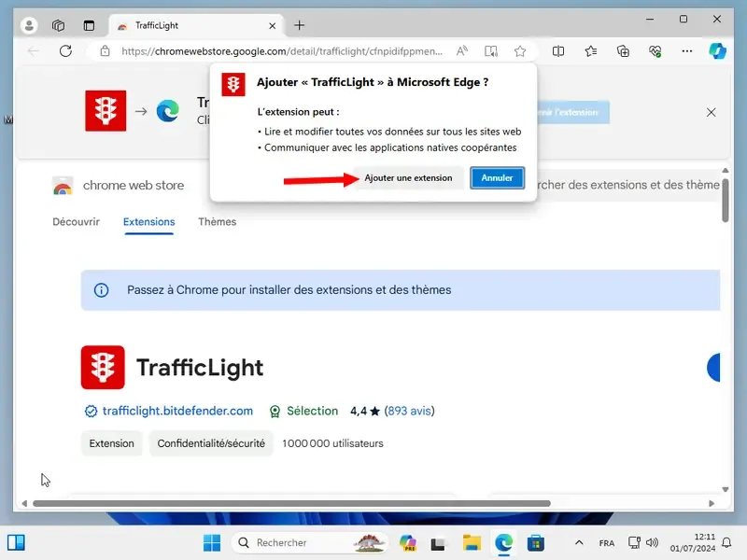Click the large TrafficLight extension logo

(103, 367)
